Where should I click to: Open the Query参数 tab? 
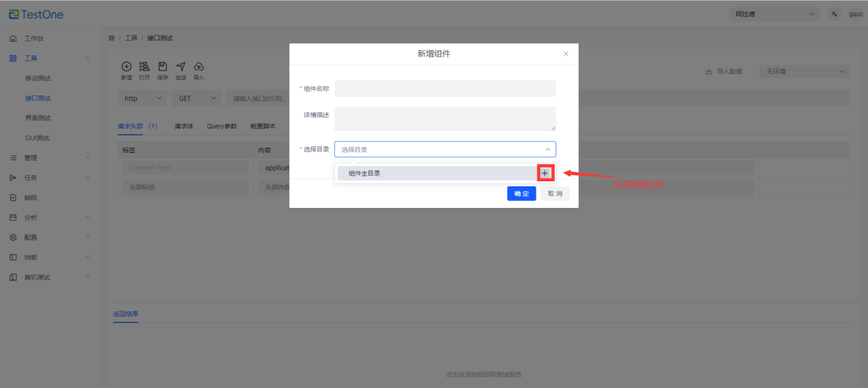221,126
